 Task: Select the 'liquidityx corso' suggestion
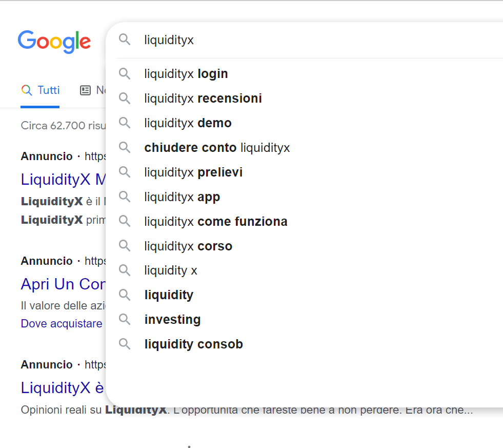(x=188, y=246)
